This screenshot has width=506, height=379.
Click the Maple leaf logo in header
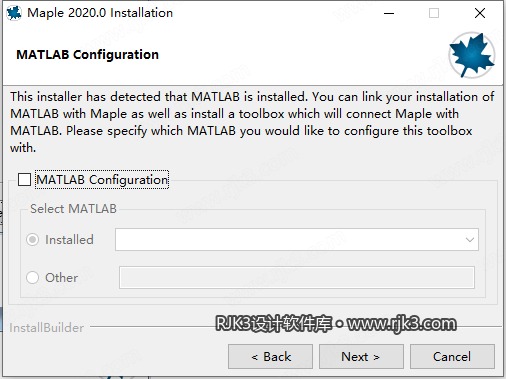[x=472, y=55]
